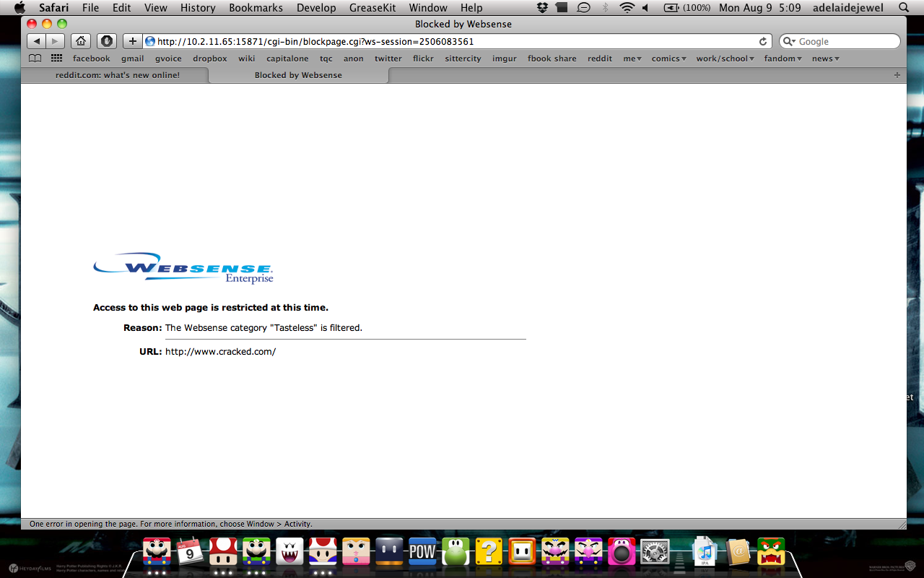
Task: Expand the "news" bookmarks folder
Action: coord(826,59)
